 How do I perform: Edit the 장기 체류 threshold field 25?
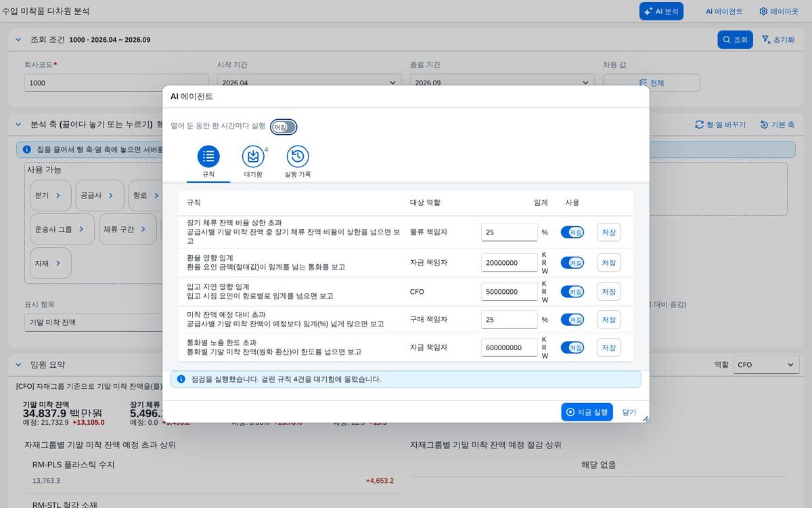pos(510,232)
